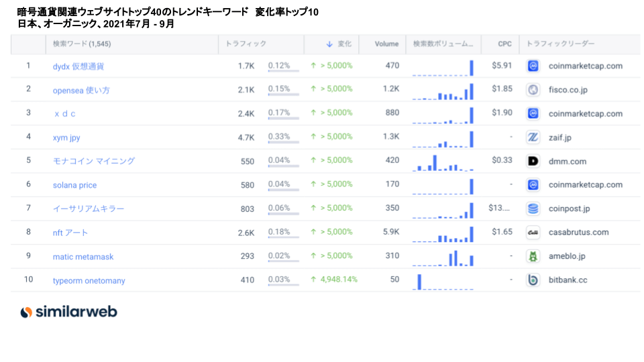Click search volume chart for モナコイン マイニング
This screenshot has height=362, width=644.
pos(443,162)
